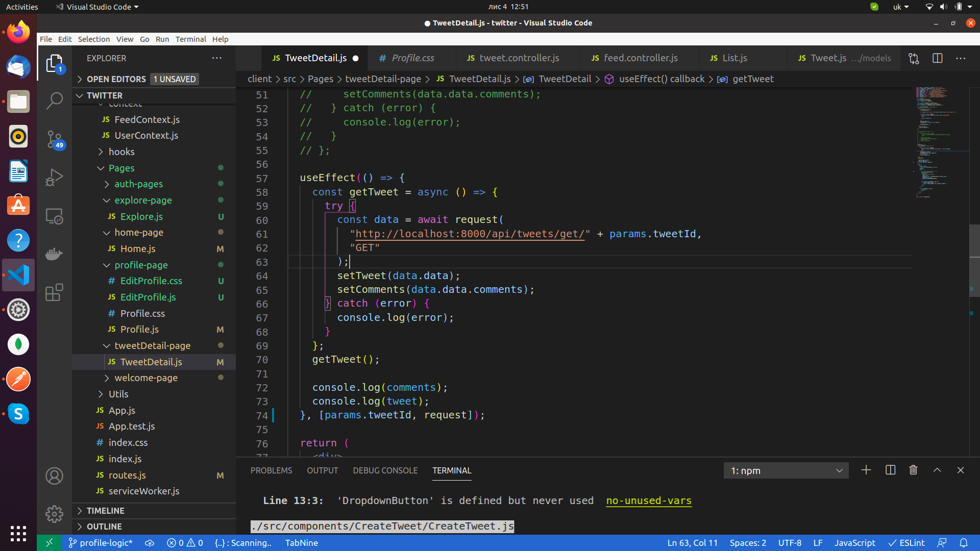Open notifications bell in status bar
This screenshot has width=980, height=551.
click(x=964, y=543)
